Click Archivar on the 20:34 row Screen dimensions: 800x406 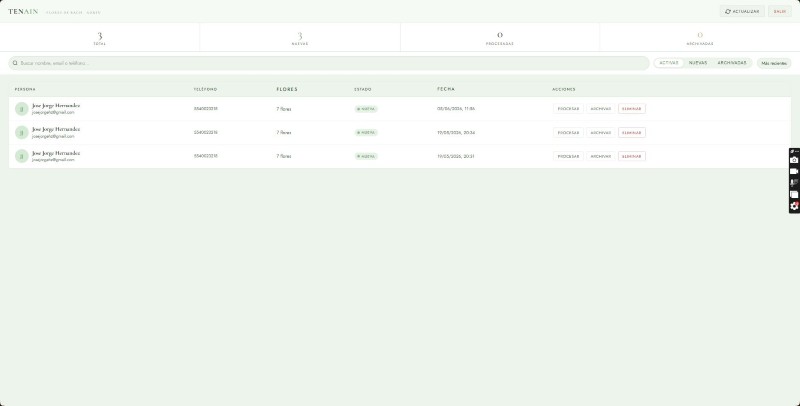coord(601,133)
